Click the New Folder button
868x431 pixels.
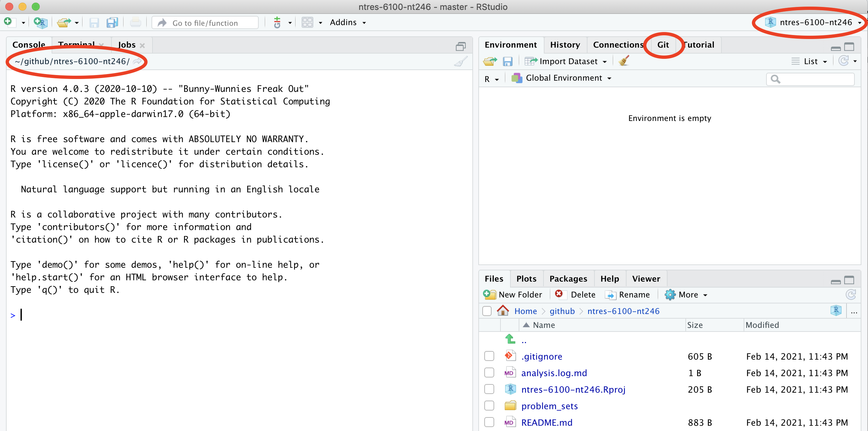(512, 294)
